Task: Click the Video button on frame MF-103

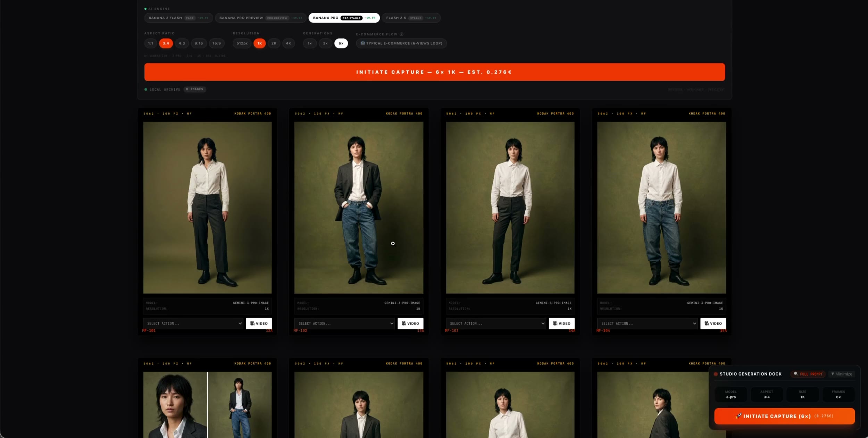Action: 561,323
